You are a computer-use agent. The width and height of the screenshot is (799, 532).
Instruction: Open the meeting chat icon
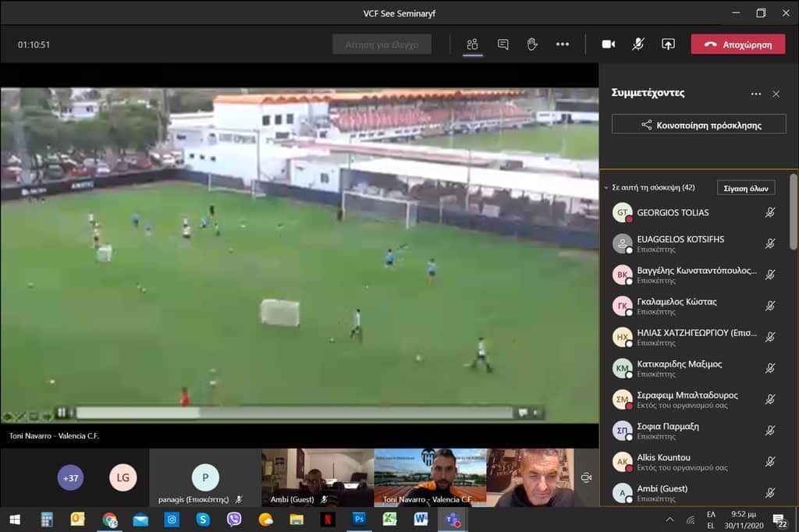tap(502, 44)
